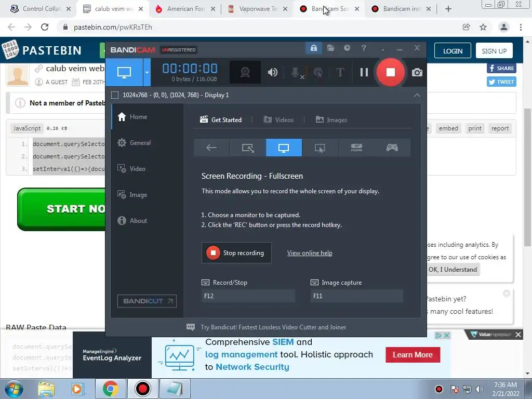Bookmark this page with star icon
Screen dimensions: 532x399
coord(483,27)
